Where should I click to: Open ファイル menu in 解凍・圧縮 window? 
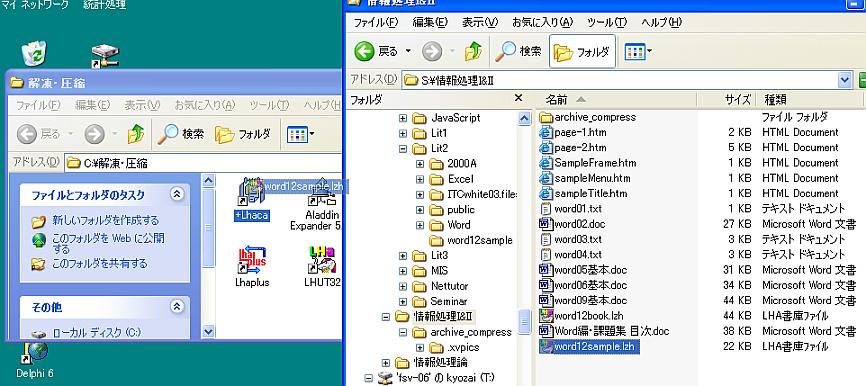click(x=38, y=105)
